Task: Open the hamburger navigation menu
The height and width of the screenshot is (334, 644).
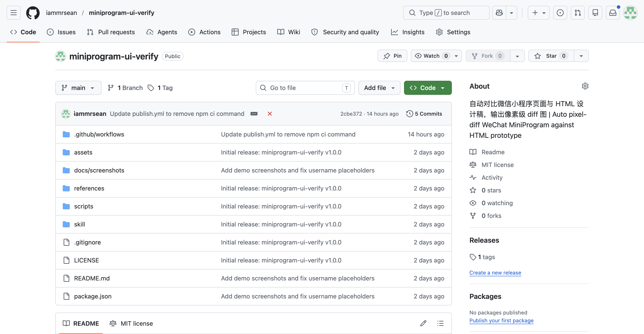Action: (14, 13)
